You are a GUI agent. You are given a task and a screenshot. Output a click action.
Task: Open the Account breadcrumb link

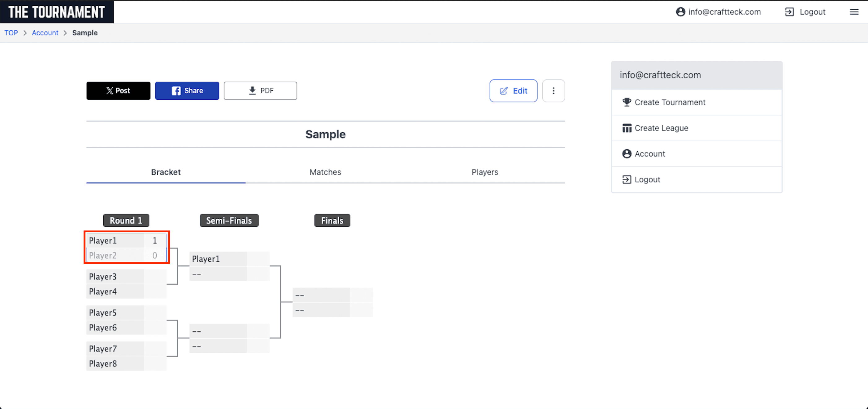coord(45,33)
